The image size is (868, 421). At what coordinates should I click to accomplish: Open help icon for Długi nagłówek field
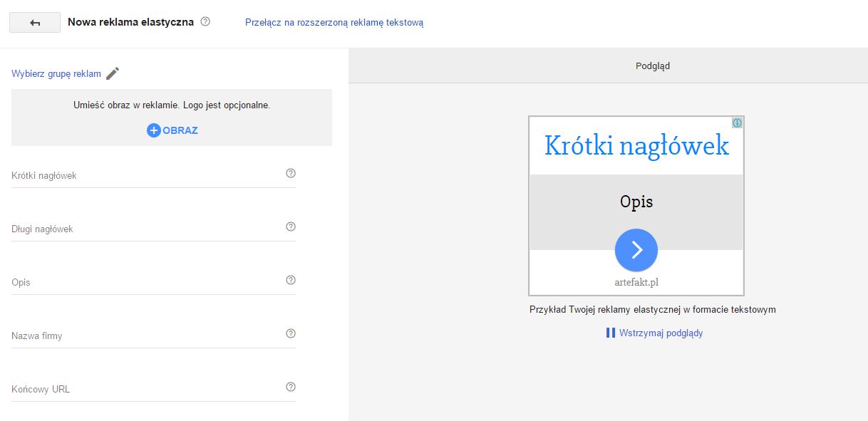[290, 227]
